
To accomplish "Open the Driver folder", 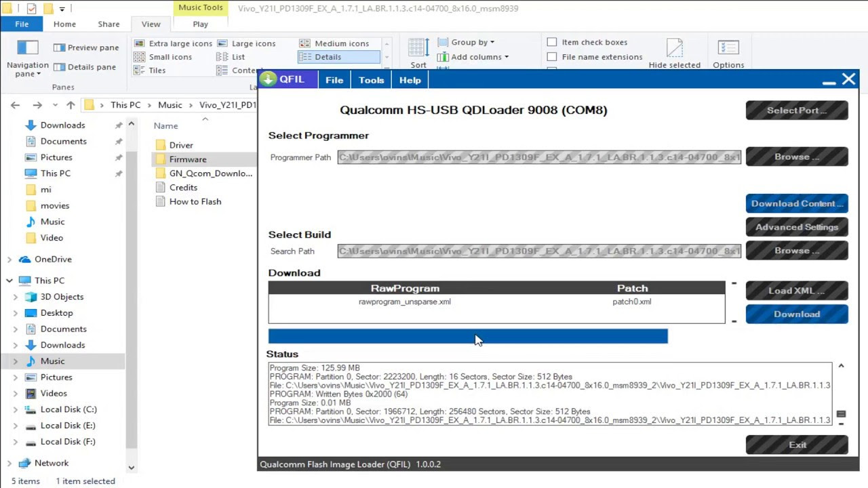I will [181, 145].
